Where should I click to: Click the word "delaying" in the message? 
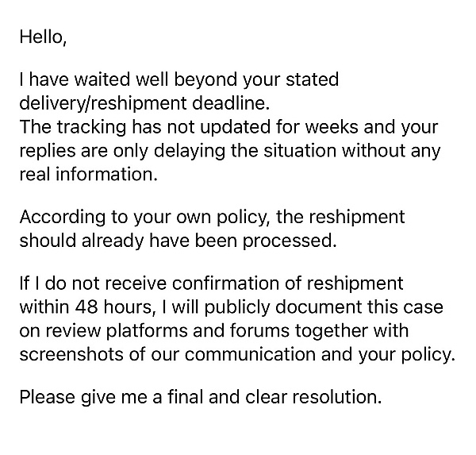pyautogui.click(x=190, y=151)
